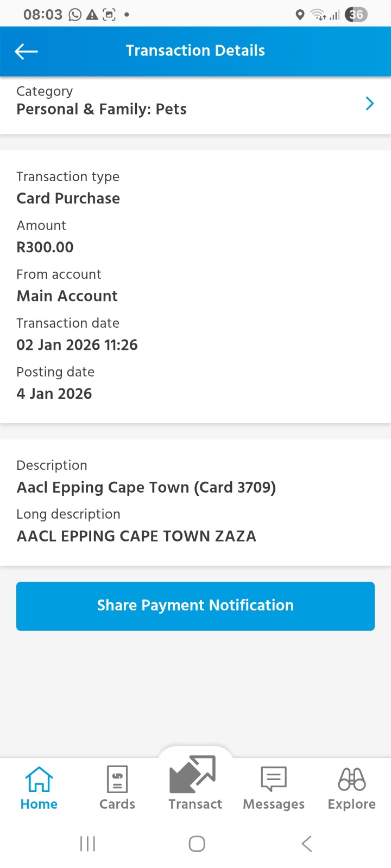Screen dimensions: 391x868
Task: Open the Explore binoculars icon
Action: tap(352, 779)
